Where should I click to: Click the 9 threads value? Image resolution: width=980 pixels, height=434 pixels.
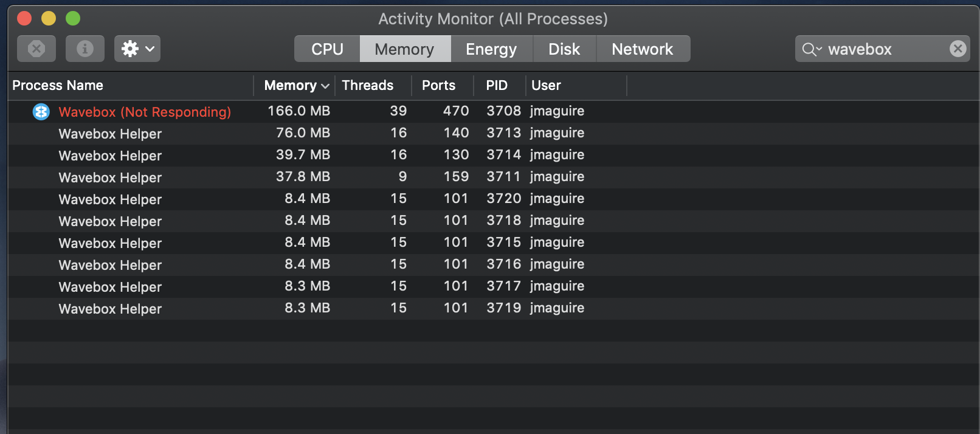point(402,176)
